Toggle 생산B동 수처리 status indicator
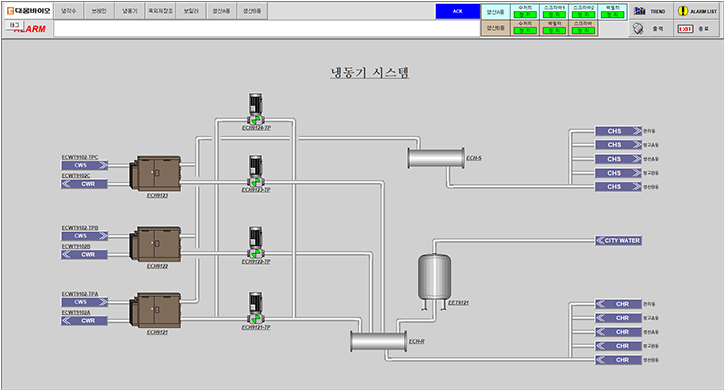The width and height of the screenshot is (725, 391). [x=525, y=31]
